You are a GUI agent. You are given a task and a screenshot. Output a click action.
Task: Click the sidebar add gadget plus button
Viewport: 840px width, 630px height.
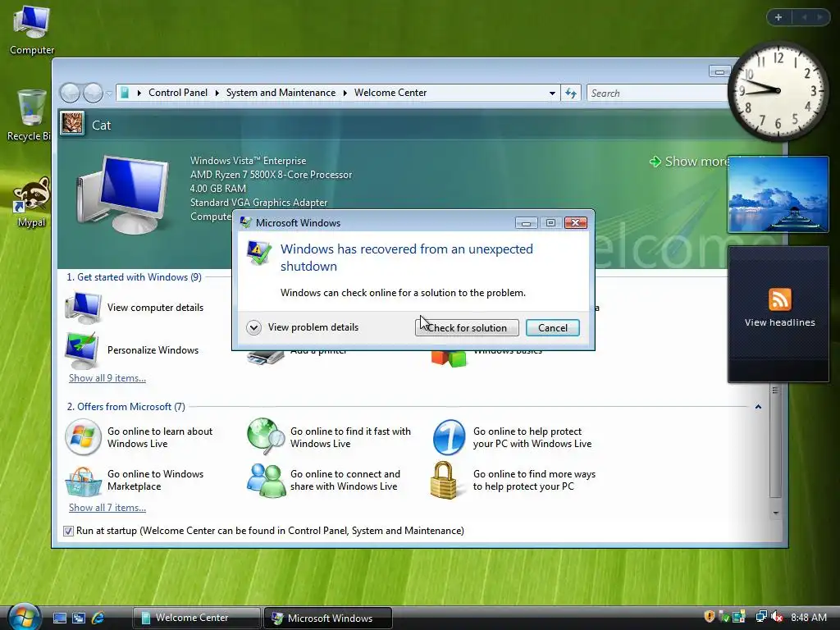click(778, 17)
